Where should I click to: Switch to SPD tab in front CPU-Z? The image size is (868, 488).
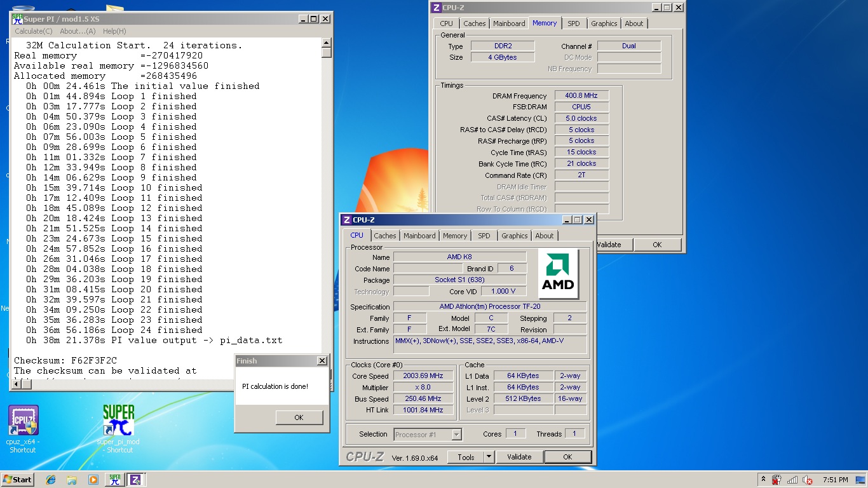[x=484, y=236]
